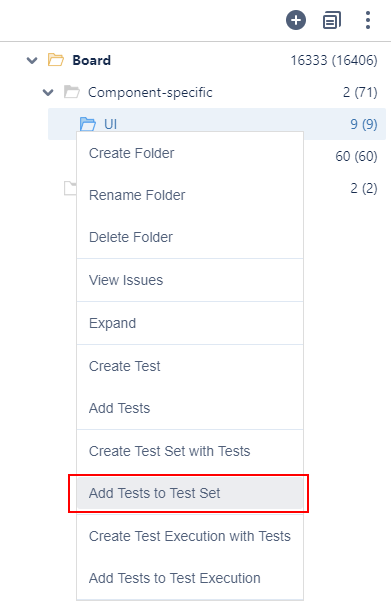
Task: Open the stacked pages list icon
Action: [332, 20]
